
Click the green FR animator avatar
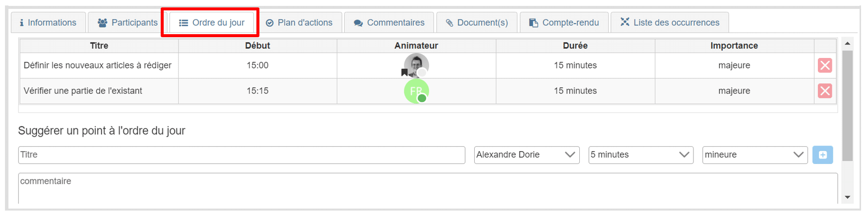point(416,91)
